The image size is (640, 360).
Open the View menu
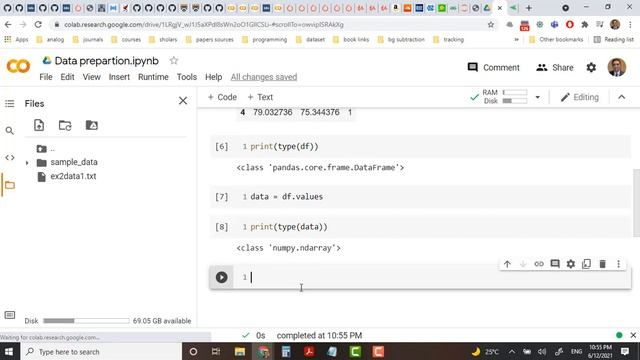[91, 77]
